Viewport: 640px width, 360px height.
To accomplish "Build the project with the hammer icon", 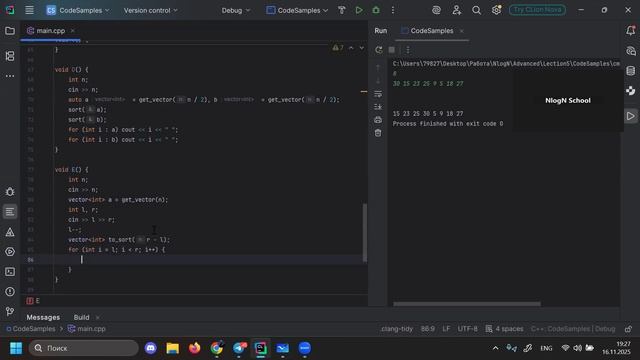I will [342, 10].
